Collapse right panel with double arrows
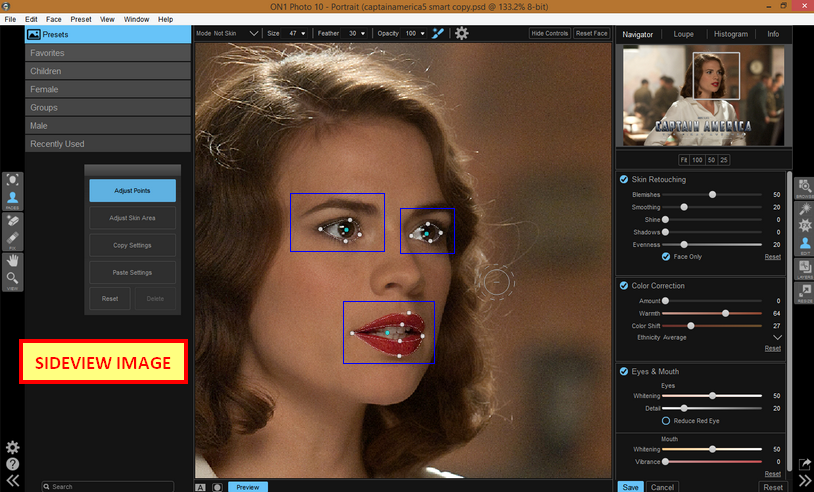The height and width of the screenshot is (492, 814). [x=805, y=481]
